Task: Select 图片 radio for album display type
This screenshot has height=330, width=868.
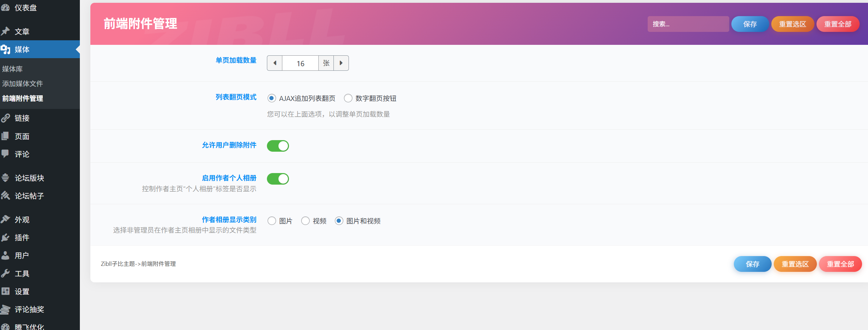Action: [271, 221]
